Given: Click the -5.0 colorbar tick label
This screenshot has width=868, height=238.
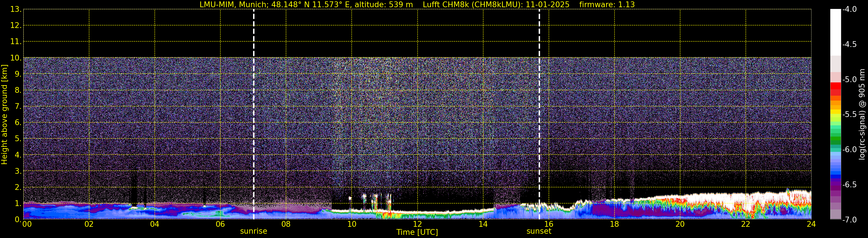Looking at the screenshot, I should [x=850, y=80].
